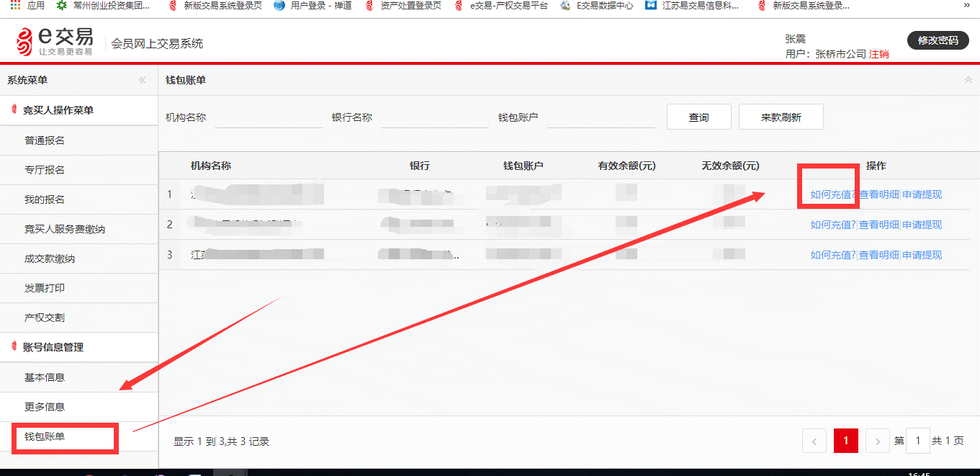Image resolution: width=980 pixels, height=476 pixels.
Task: Click the 修改密码 button
Action: 938,40
